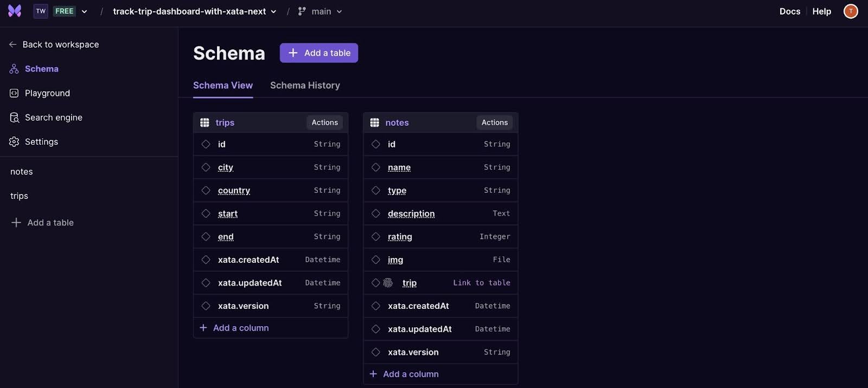868x388 pixels.
Task: Click the notes table grid icon
Action: point(374,122)
